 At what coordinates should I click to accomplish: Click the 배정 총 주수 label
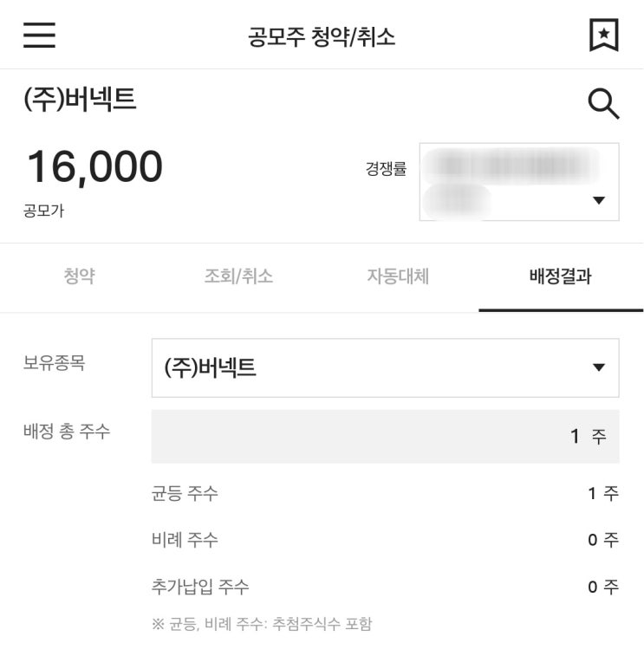(x=67, y=431)
